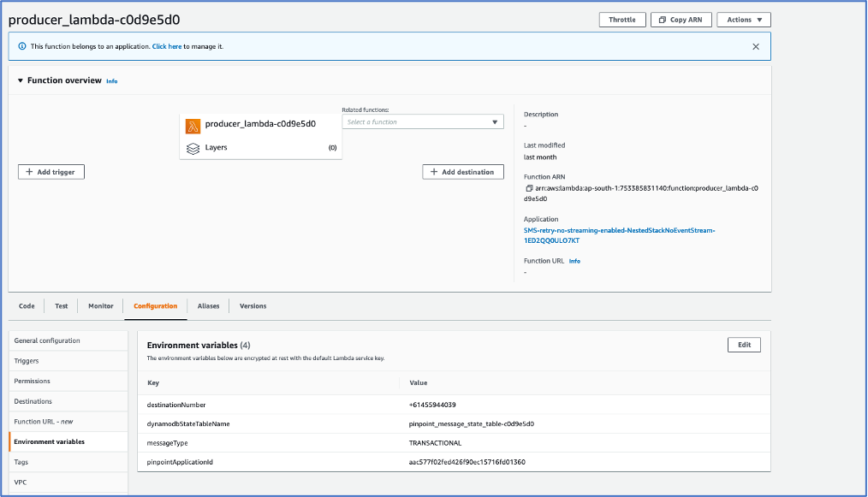Switch to the Test tab
This screenshot has height=497, width=868.
[x=62, y=306]
